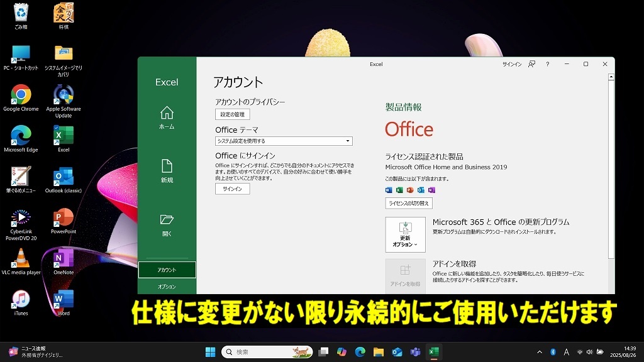Open Excel Help question mark
The width and height of the screenshot is (644, 362).
(x=548, y=64)
